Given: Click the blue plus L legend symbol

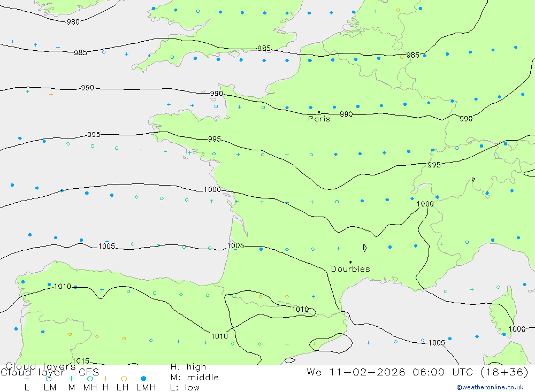Looking at the screenshot, I should pyautogui.click(x=27, y=379).
